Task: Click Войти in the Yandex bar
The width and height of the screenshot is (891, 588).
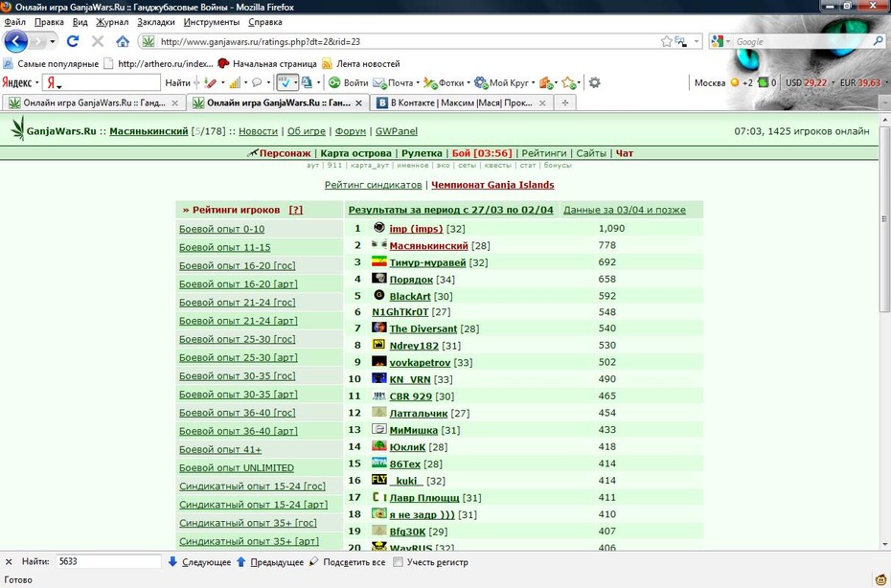Action: 355,83
